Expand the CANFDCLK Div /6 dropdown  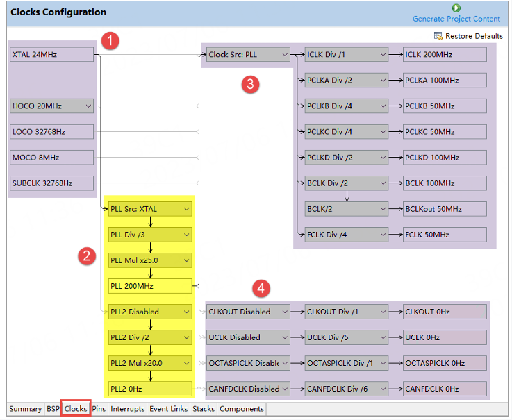(x=346, y=389)
